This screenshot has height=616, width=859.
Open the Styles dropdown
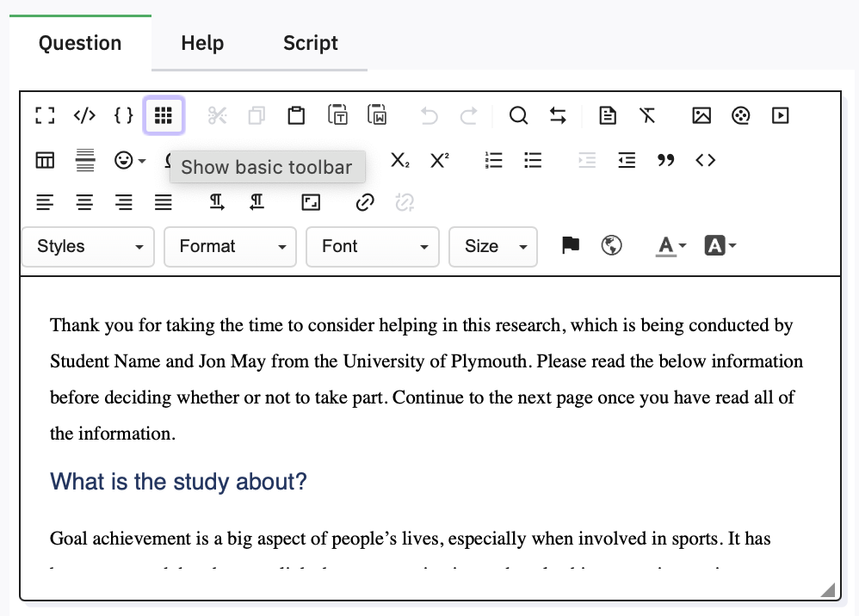(x=88, y=247)
